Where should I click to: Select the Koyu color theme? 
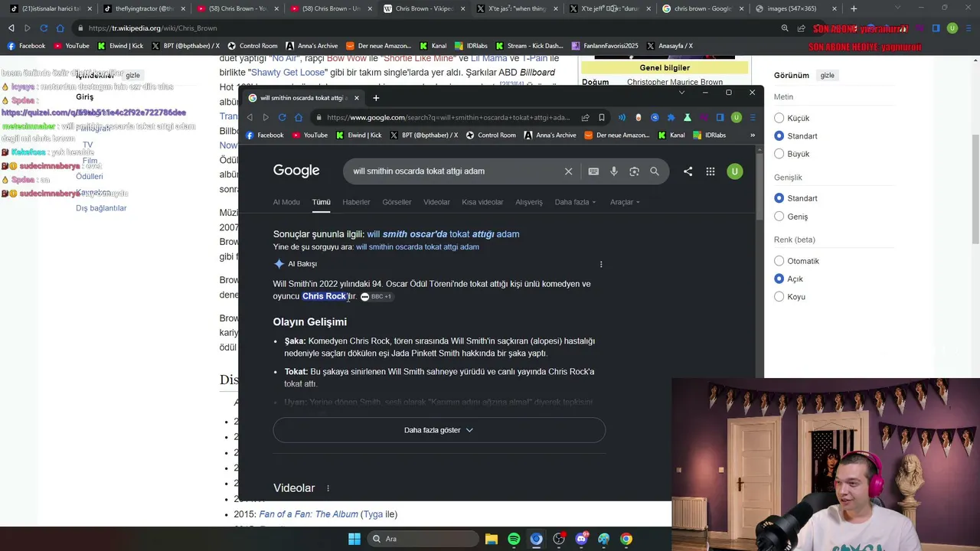[779, 297]
